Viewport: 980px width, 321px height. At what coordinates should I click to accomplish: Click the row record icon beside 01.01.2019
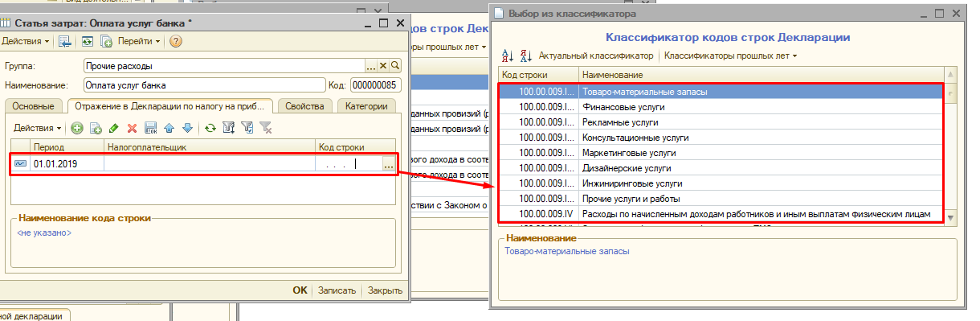coord(21,164)
